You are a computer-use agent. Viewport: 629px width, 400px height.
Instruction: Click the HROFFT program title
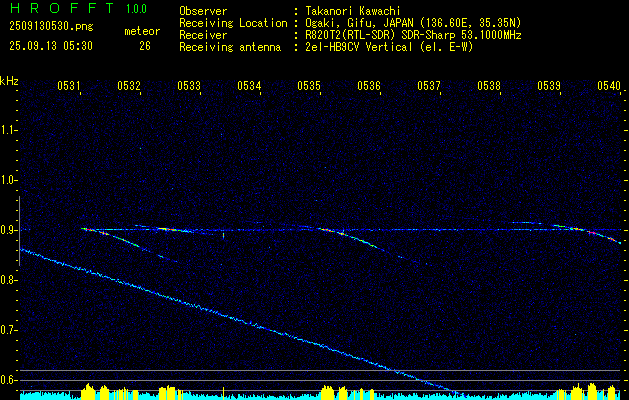pyautogui.click(x=61, y=8)
